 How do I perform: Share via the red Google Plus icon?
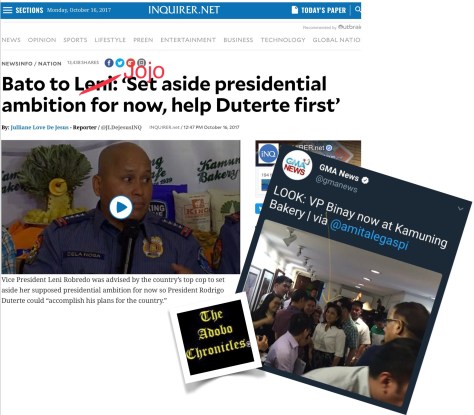[130, 63]
